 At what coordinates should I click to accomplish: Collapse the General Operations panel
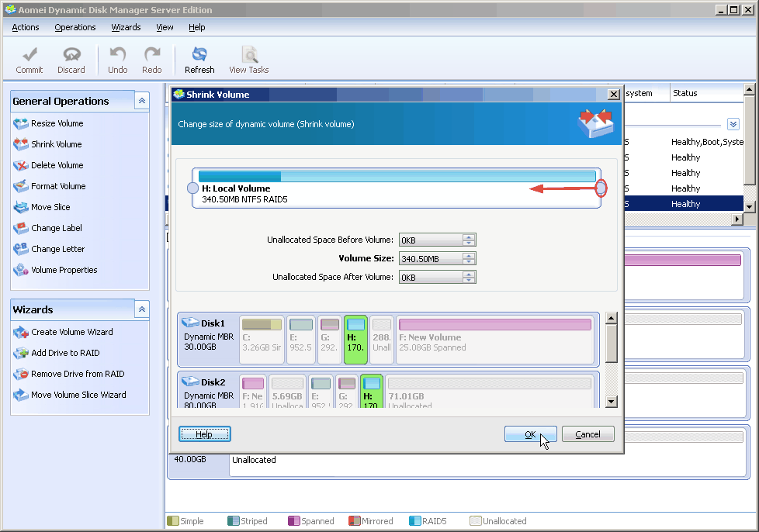tap(142, 101)
